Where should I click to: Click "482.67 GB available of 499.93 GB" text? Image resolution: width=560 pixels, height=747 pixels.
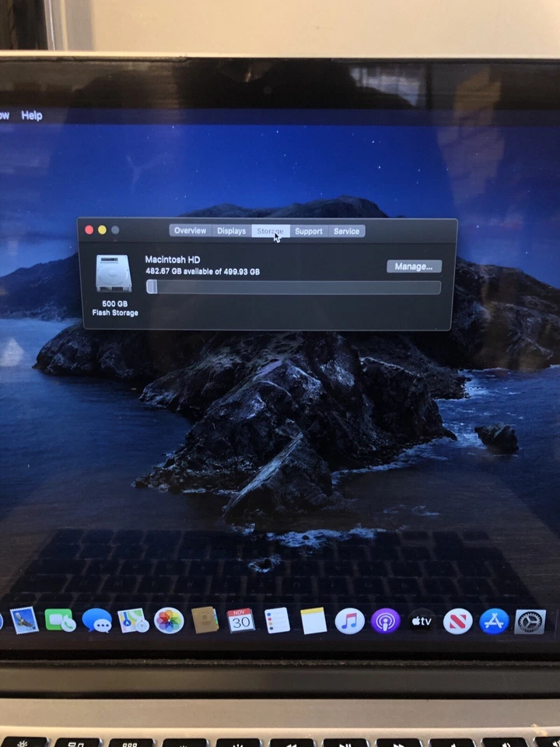point(203,272)
